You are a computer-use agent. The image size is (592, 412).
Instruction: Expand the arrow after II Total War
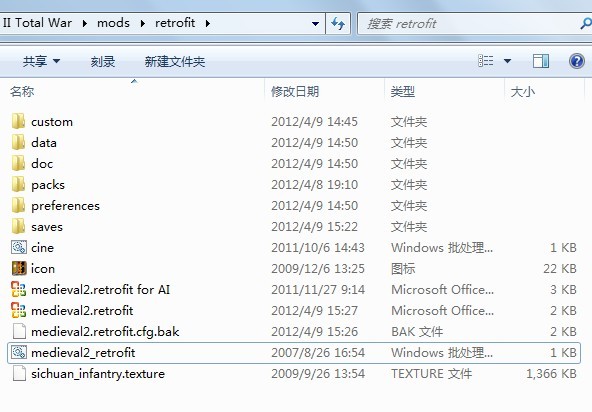85,23
